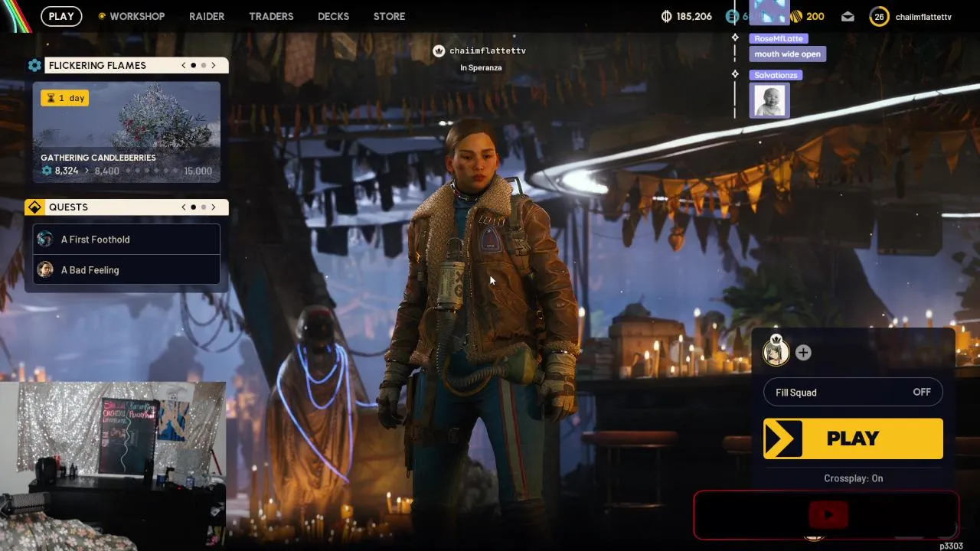Click A Bad Feeling quest giver portrait

tap(45, 269)
